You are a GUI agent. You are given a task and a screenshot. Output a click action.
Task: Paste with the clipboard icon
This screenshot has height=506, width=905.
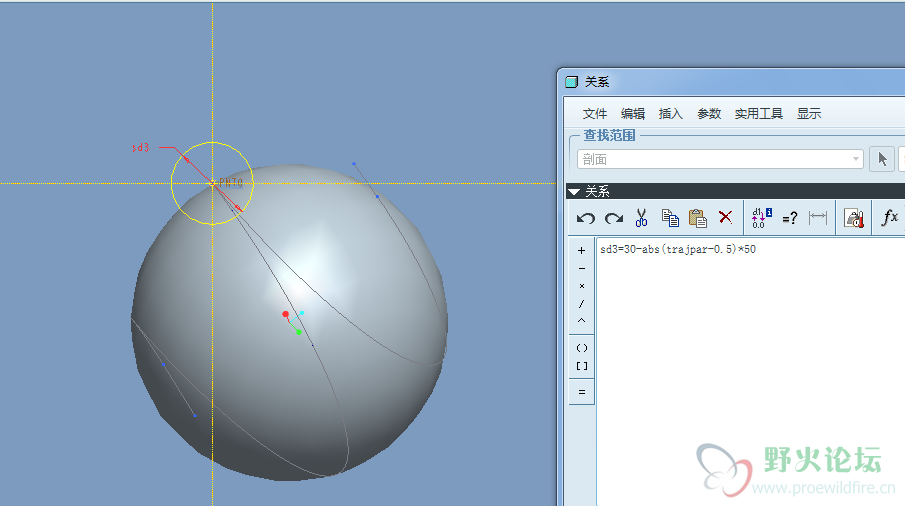(698, 218)
